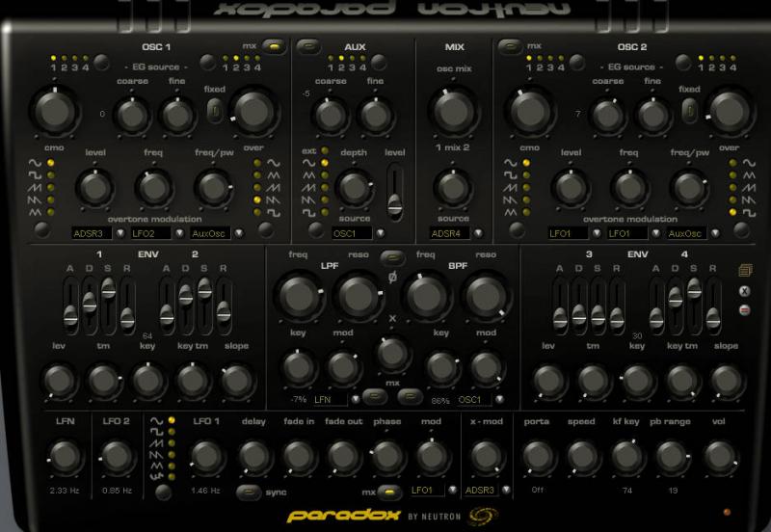Toggle the OSC 2 mx switch
The height and width of the screenshot is (532, 771).
(510, 46)
